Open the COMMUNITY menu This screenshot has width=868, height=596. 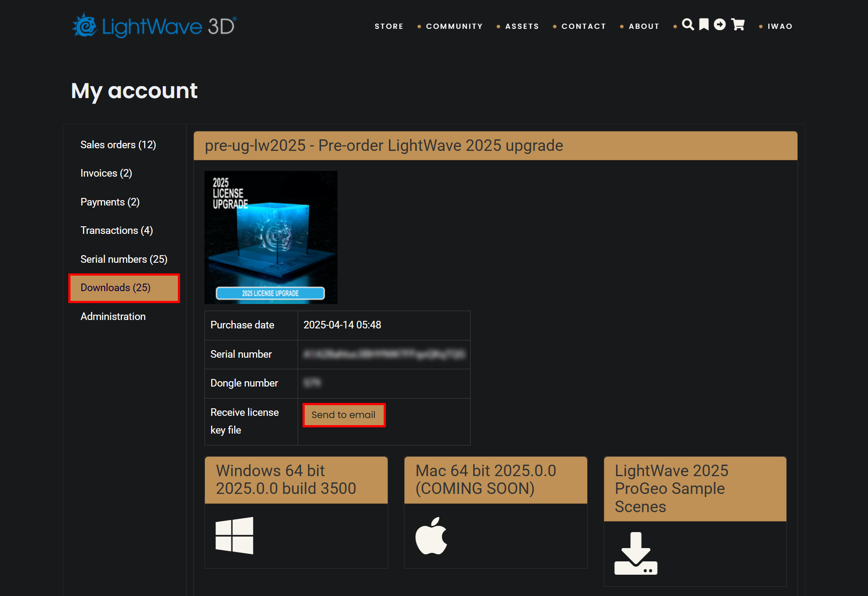point(454,26)
